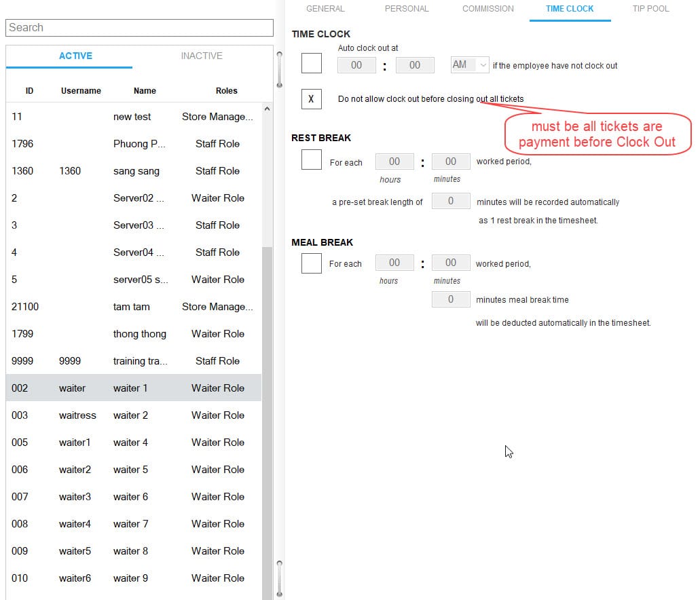Show the Inactive employees list

pos(202,56)
